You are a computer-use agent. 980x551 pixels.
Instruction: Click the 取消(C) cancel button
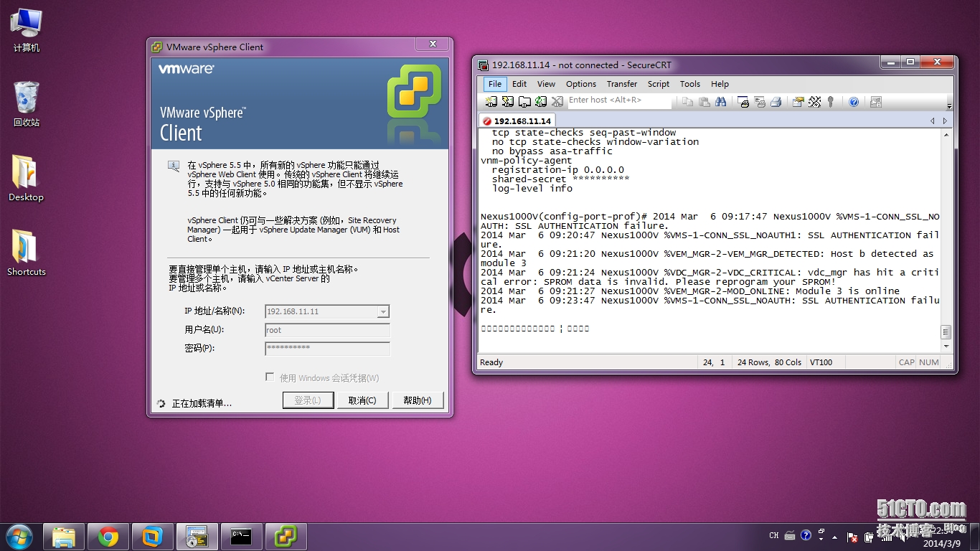pos(362,400)
